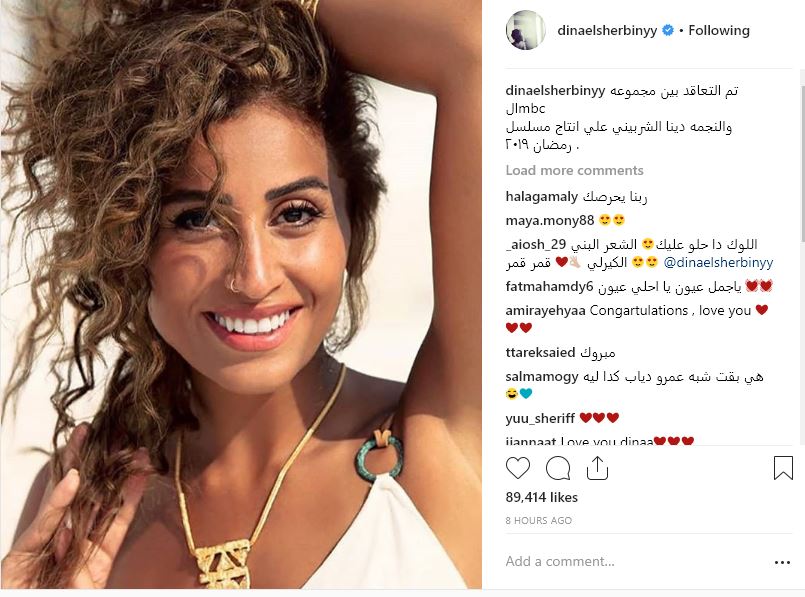Click the 8 HOURS AGO timestamp
This screenshot has width=805, height=597.
(x=539, y=521)
